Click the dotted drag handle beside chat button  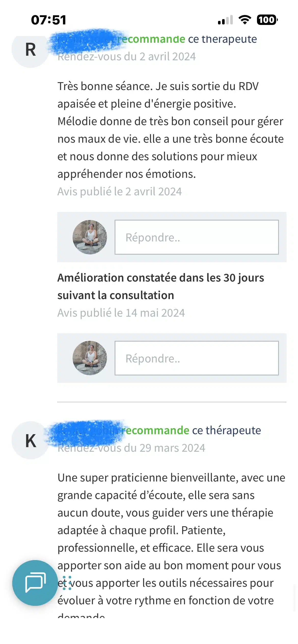[67, 583]
